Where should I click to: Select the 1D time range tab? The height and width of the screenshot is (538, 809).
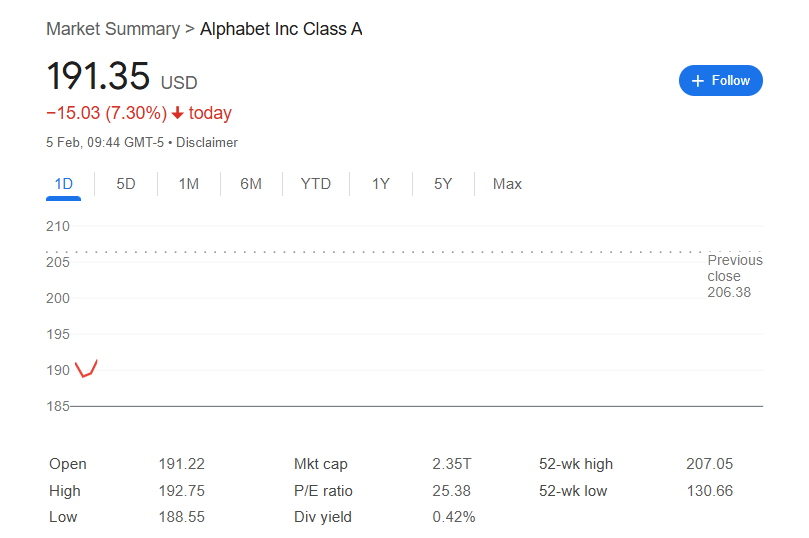tap(64, 184)
